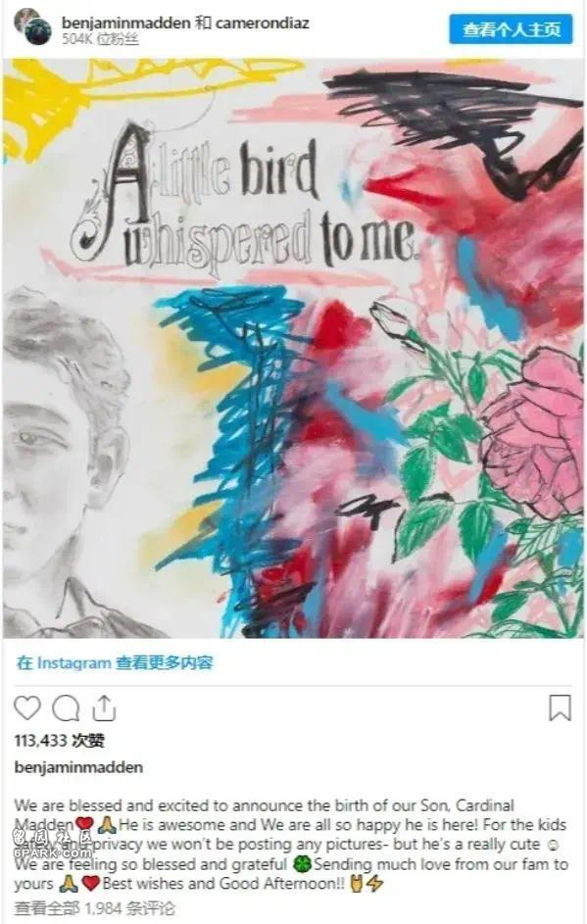View all 1,984 comments link
Image resolution: width=587 pixels, height=924 pixels.
coord(94,908)
